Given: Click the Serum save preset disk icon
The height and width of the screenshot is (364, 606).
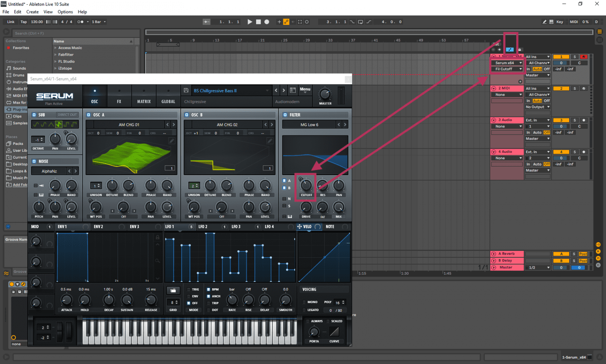Looking at the screenshot, I should [x=186, y=90].
